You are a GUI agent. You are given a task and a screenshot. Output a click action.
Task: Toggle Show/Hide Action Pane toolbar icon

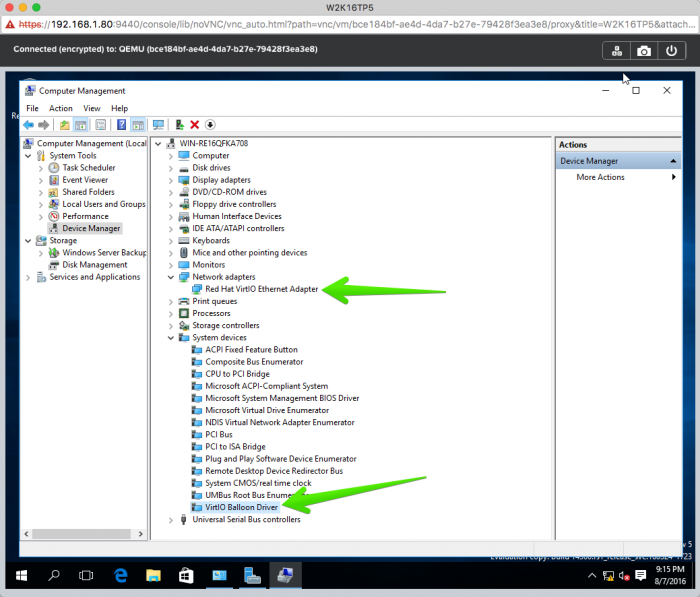click(x=138, y=125)
